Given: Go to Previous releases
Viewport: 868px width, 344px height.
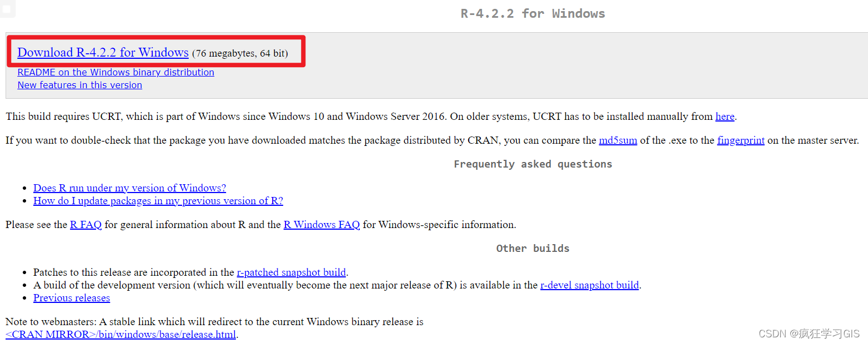Looking at the screenshot, I should click(72, 298).
